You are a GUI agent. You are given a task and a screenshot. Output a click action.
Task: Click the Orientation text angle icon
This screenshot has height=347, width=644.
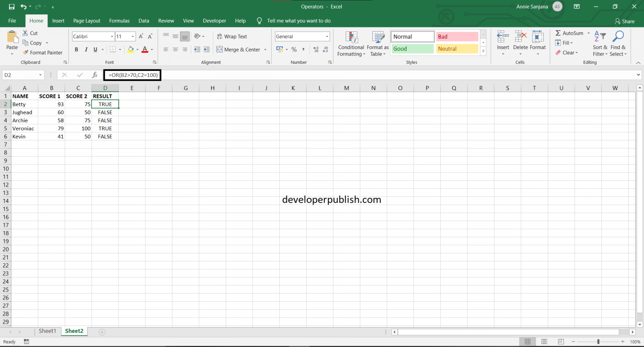[x=197, y=36]
